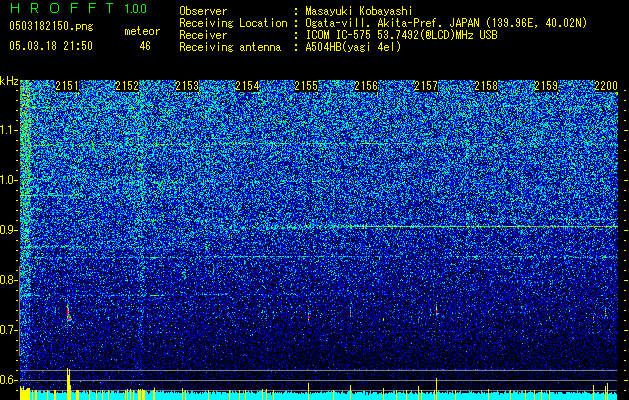This screenshot has width=629, height=400.
Task: Click time marker 2152
Action: click(x=127, y=86)
